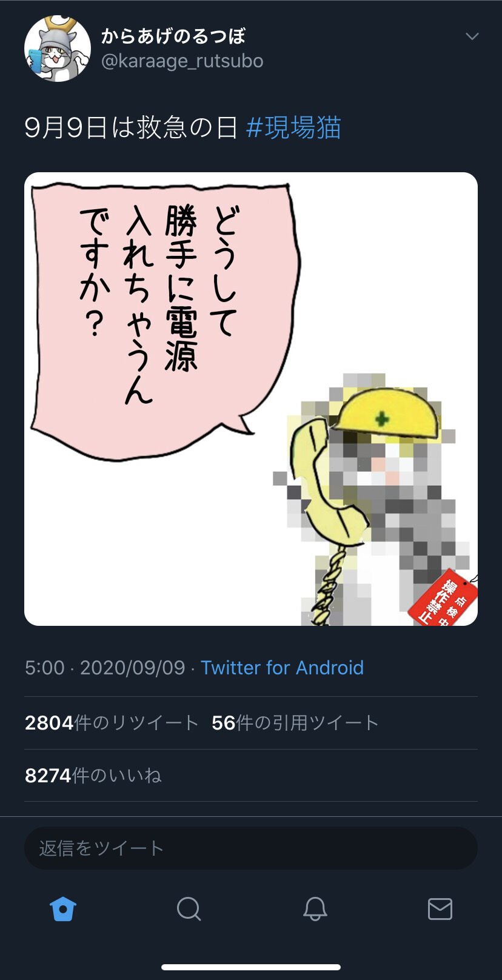View the 2804 retweets list
This screenshot has width=502, height=980.
click(x=112, y=723)
